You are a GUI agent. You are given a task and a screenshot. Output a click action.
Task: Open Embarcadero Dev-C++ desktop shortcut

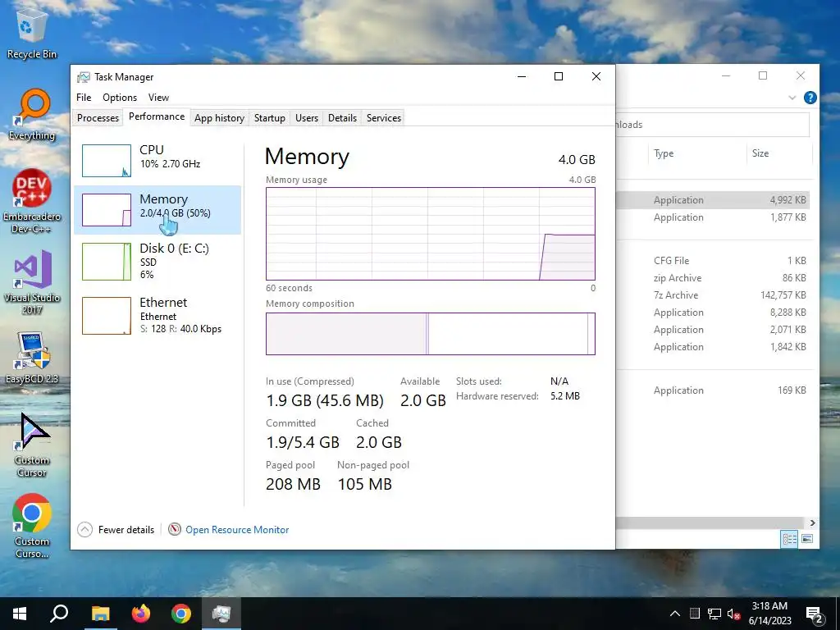pyautogui.click(x=32, y=202)
